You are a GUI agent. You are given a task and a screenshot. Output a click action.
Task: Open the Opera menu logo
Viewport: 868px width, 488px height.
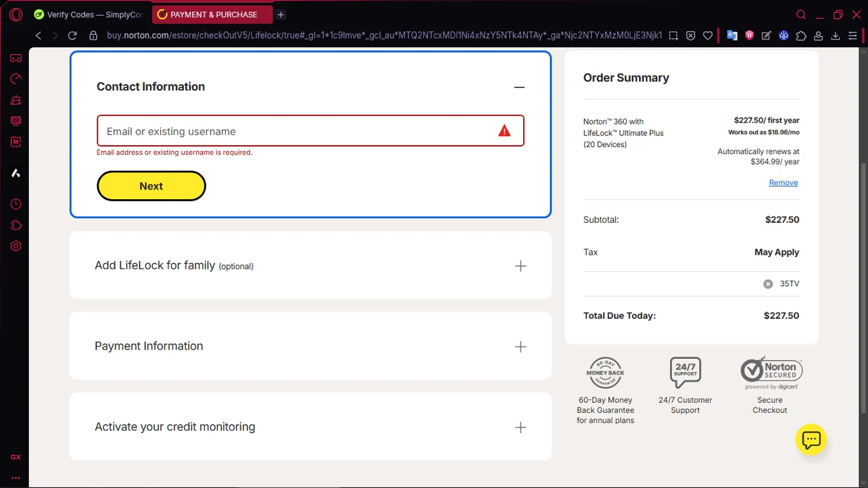[16, 14]
